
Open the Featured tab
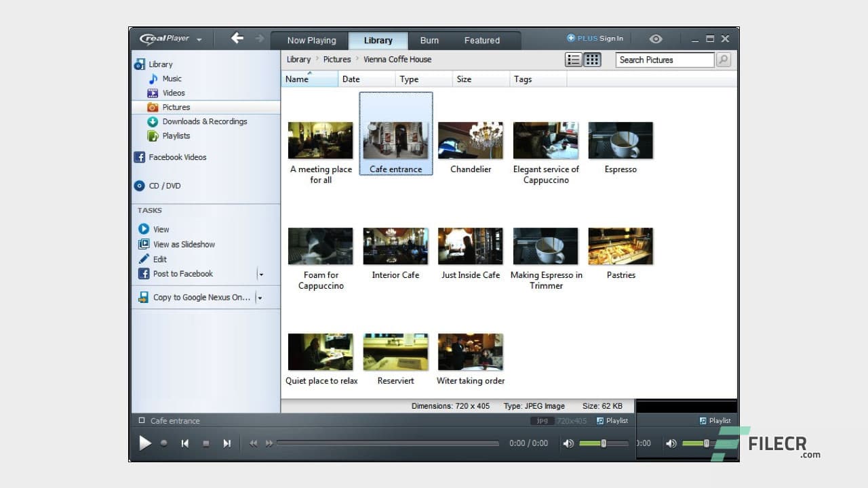coord(481,40)
